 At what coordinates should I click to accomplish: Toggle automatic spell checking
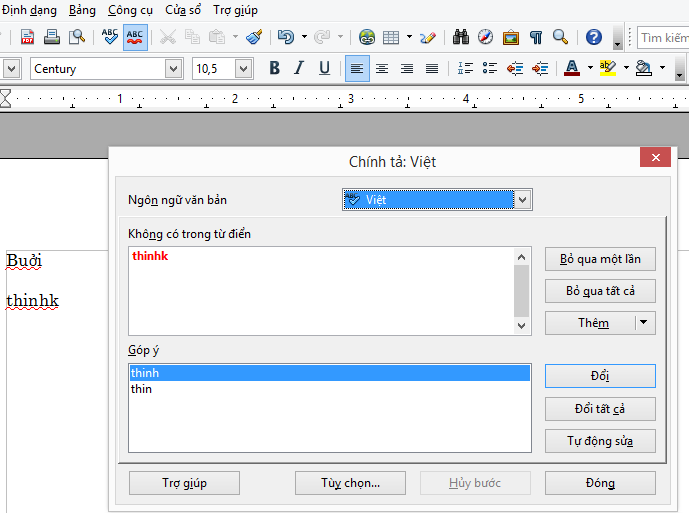pos(135,37)
